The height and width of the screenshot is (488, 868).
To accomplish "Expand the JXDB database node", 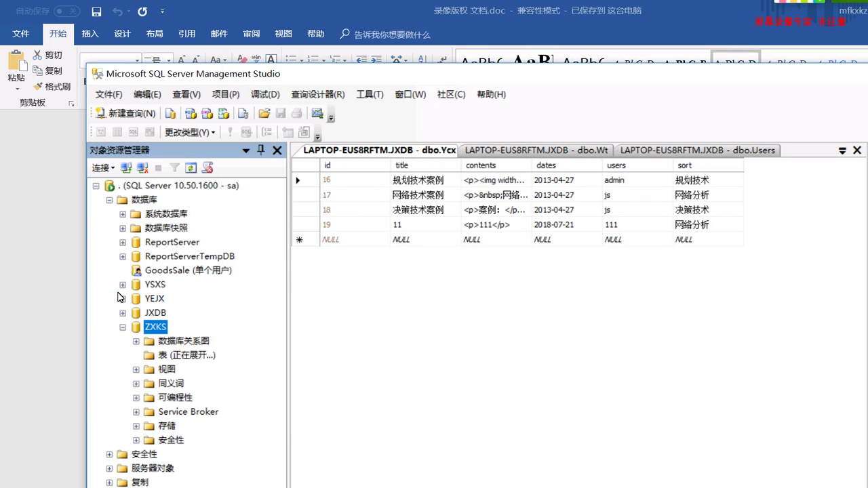I will click(x=123, y=313).
